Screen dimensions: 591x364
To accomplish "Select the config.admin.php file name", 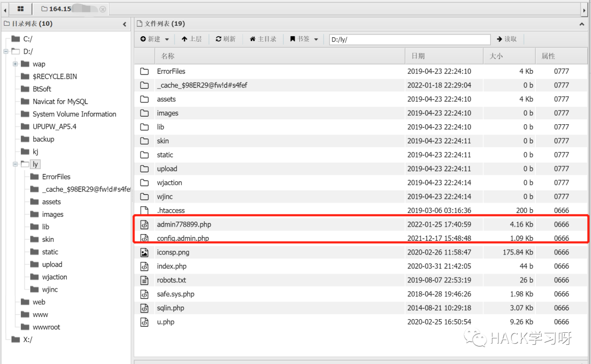I will coord(183,239).
